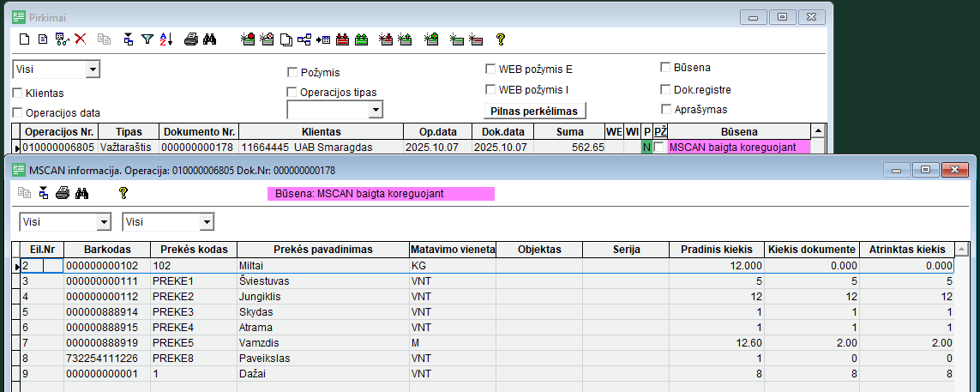Enable the Klientas filter checkbox
The width and height of the screenshot is (980, 392).
click(x=18, y=93)
